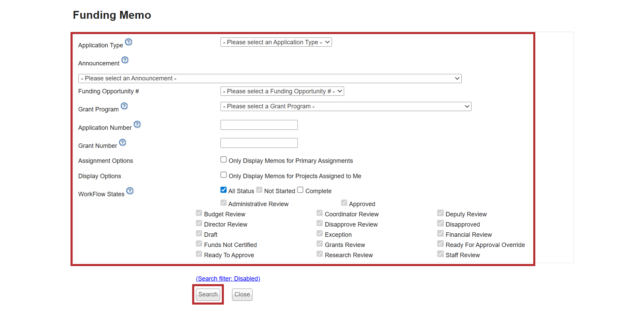Focus the Grant Number input box
644x309 pixels.
pyautogui.click(x=259, y=143)
